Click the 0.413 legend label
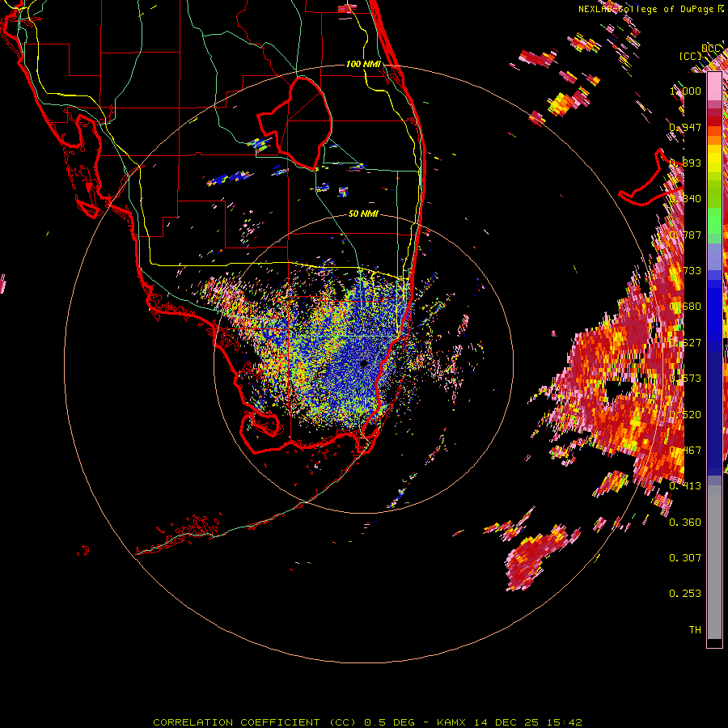 pyautogui.click(x=685, y=486)
